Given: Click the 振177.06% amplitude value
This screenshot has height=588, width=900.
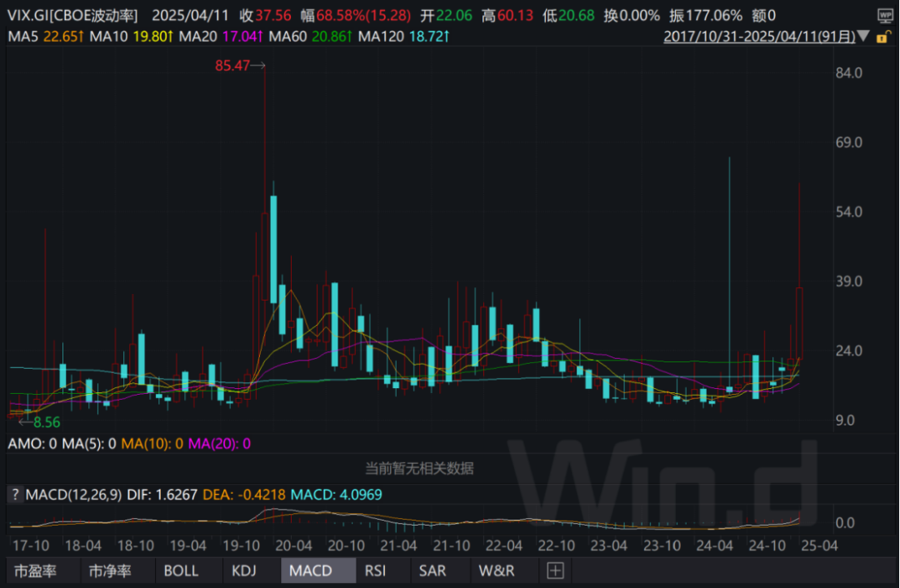Looking at the screenshot, I should [x=706, y=16].
